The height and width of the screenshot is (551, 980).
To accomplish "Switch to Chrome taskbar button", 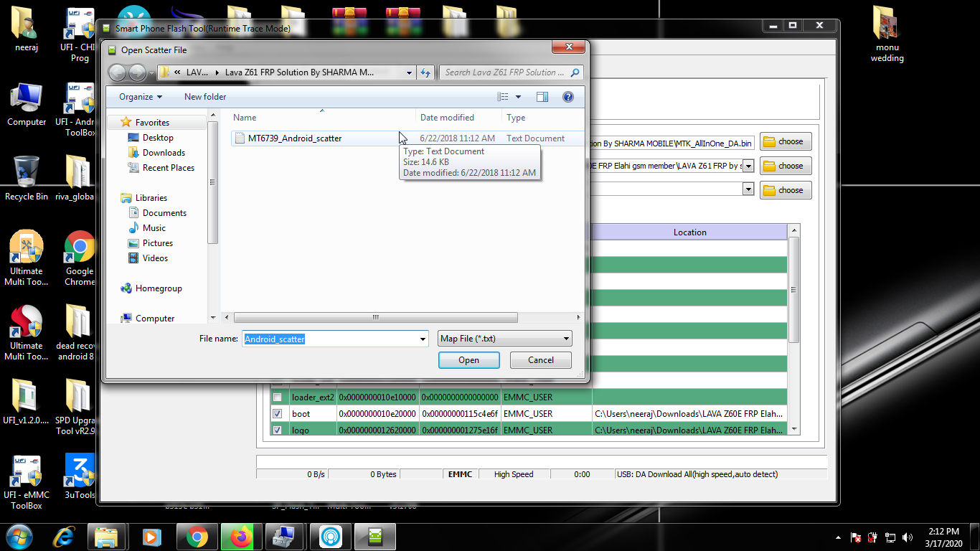I will click(197, 537).
